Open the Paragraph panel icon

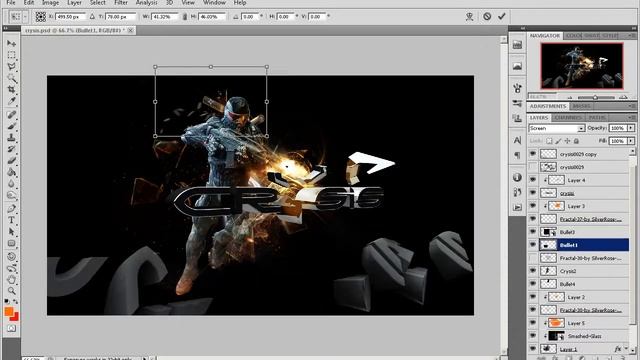click(517, 155)
